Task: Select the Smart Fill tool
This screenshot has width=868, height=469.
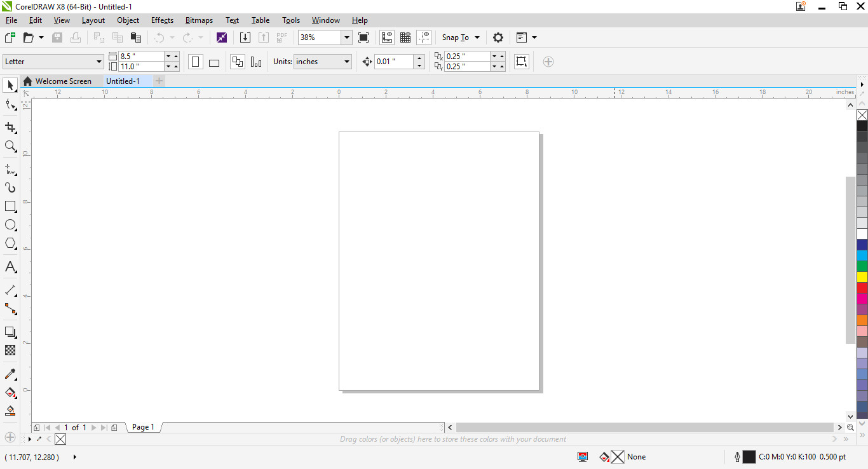Action: (x=11, y=411)
